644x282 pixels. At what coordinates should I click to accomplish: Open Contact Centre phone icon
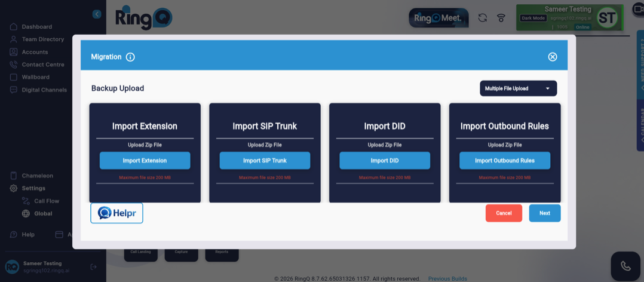(14, 65)
